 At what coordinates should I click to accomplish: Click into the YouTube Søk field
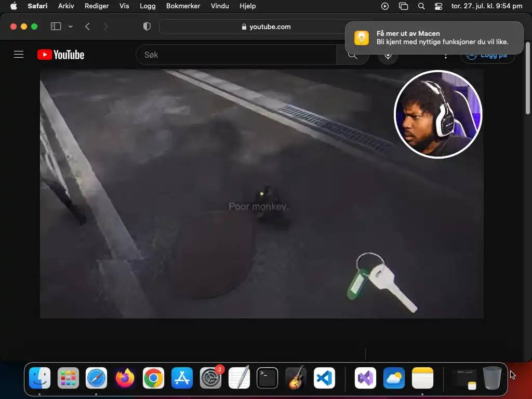pos(236,55)
